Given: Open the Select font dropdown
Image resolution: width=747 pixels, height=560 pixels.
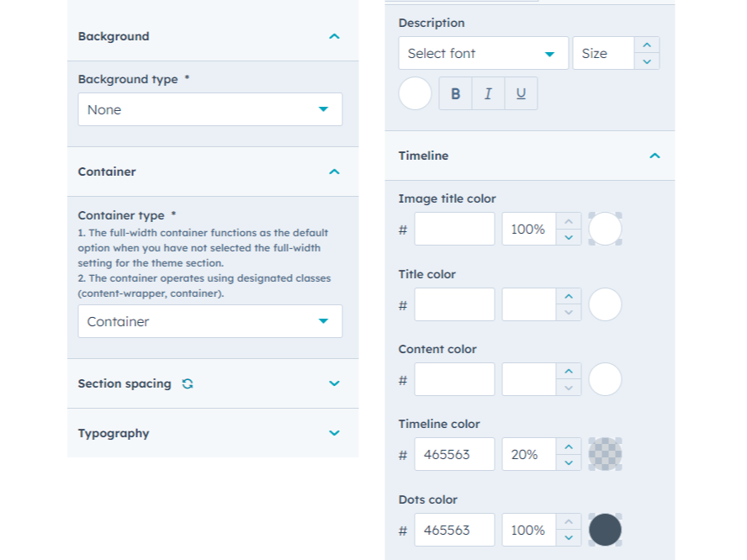Looking at the screenshot, I should tap(483, 53).
